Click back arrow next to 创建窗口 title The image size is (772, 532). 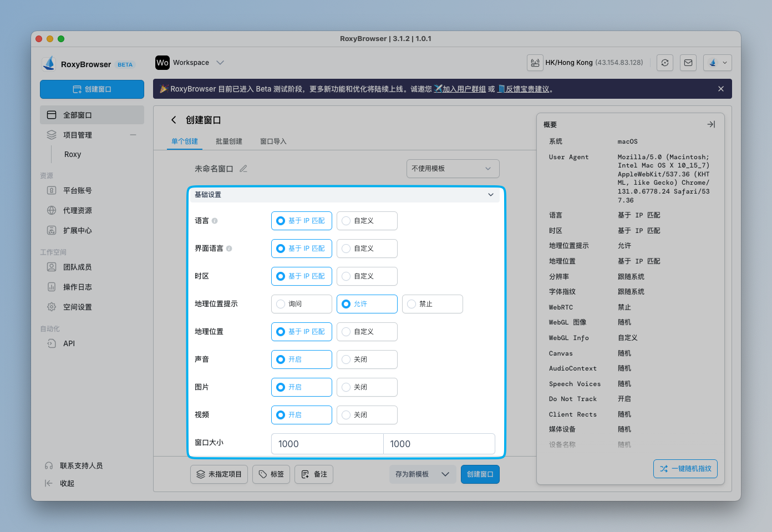(174, 120)
